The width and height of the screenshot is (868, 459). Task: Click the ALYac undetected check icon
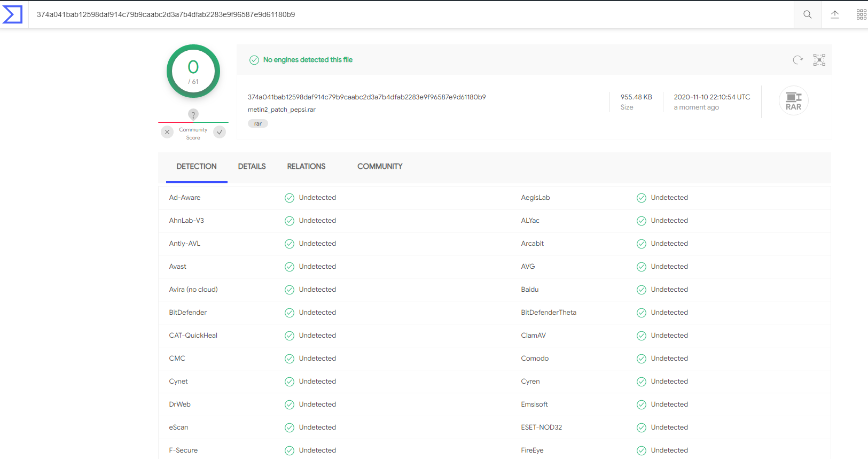pos(642,221)
